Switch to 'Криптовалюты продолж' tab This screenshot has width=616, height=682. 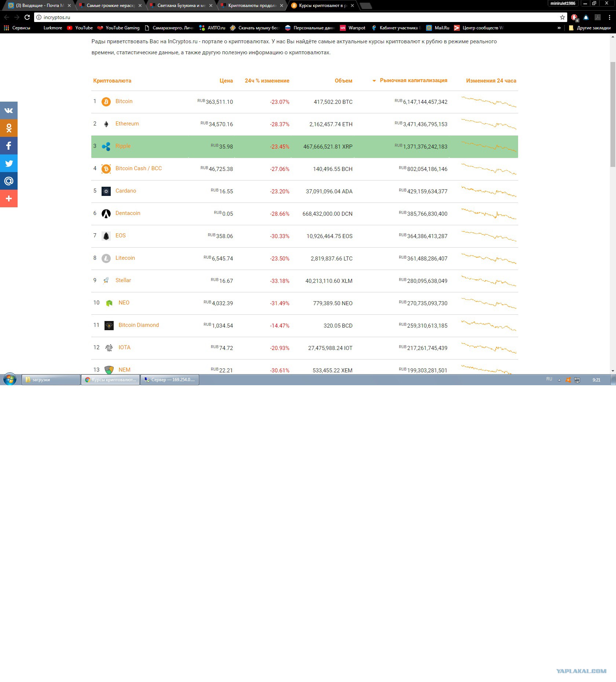(252, 6)
